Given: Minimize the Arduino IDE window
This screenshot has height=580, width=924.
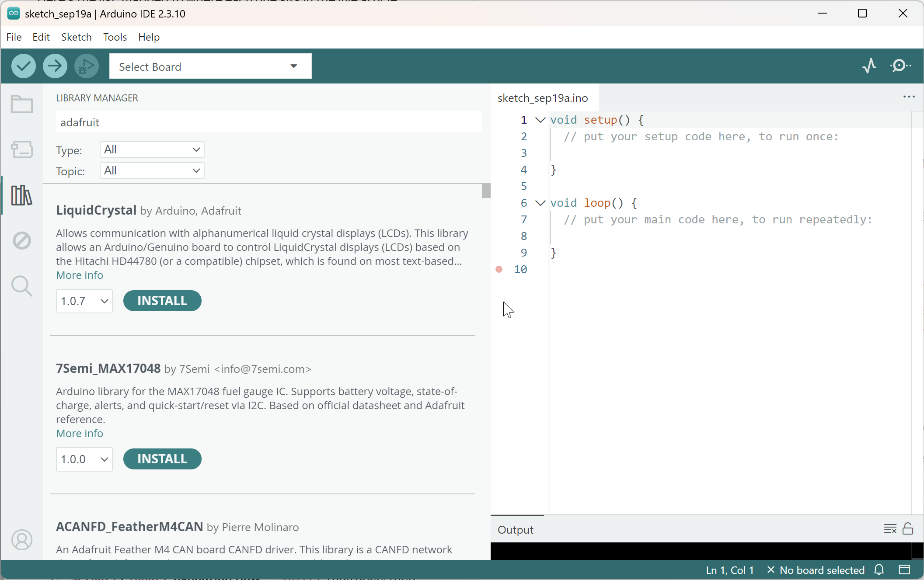Looking at the screenshot, I should pyautogui.click(x=823, y=13).
